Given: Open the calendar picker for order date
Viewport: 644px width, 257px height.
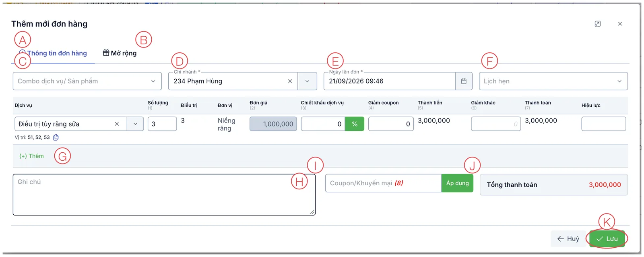Looking at the screenshot, I should [x=464, y=81].
